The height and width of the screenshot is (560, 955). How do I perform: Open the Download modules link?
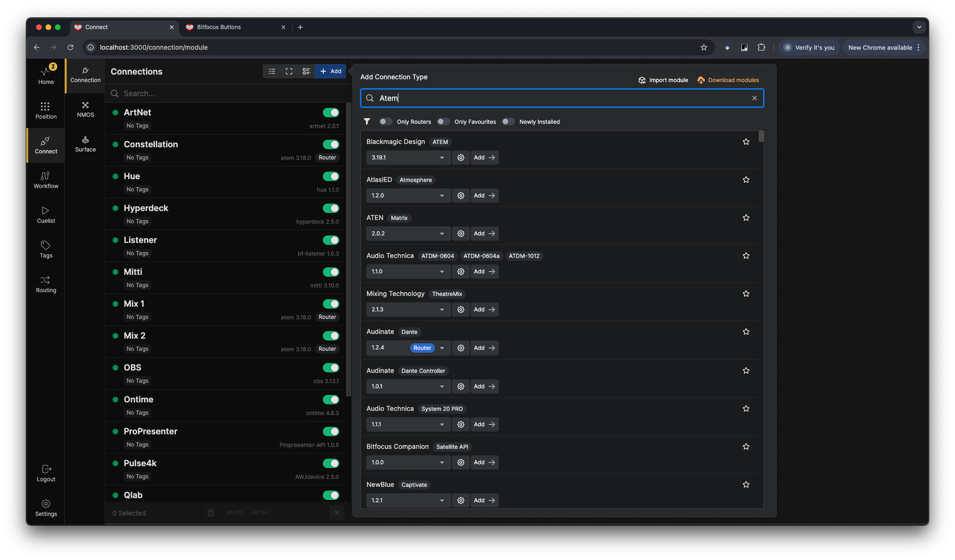click(728, 80)
